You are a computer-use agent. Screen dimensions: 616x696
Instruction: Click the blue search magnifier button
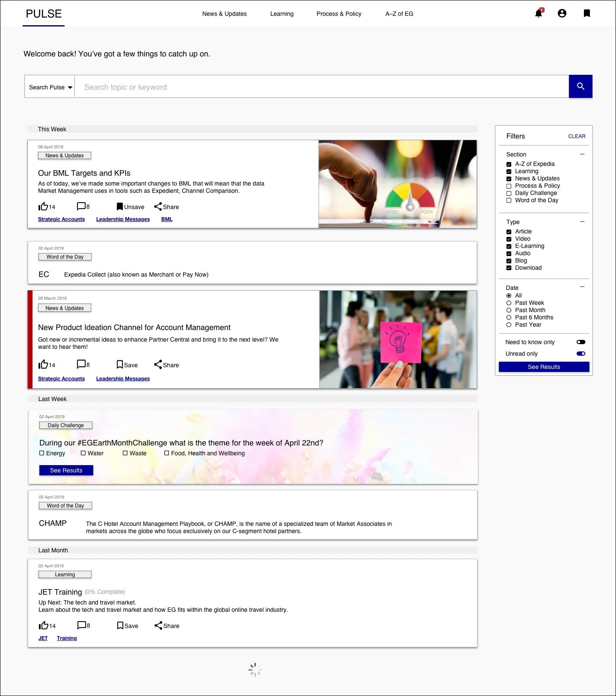click(x=580, y=86)
